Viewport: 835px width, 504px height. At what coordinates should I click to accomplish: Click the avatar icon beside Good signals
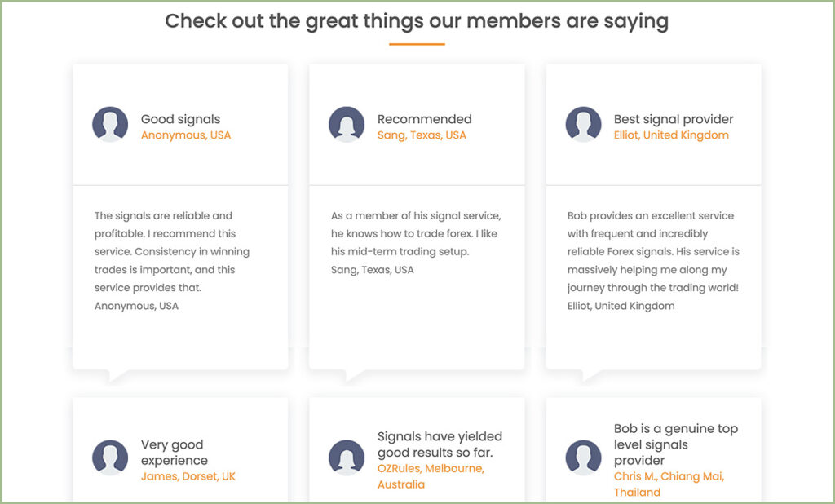click(x=110, y=125)
